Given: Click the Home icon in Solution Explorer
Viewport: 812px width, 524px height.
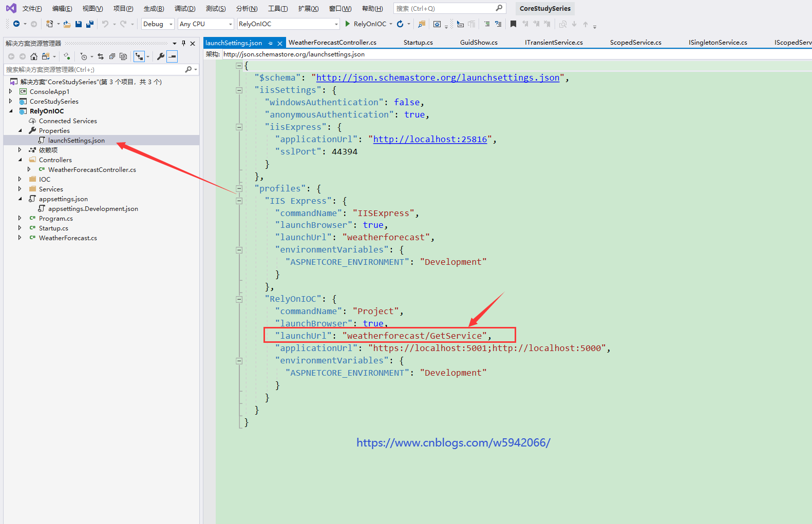Looking at the screenshot, I should 34,56.
